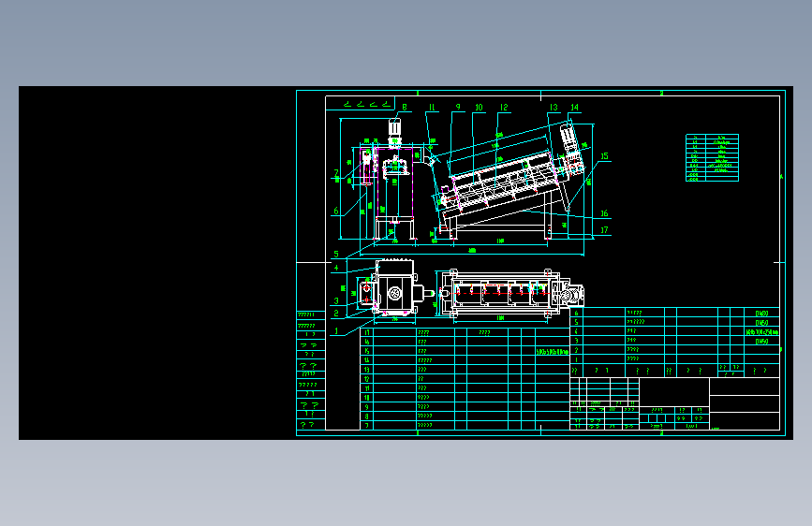The height and width of the screenshot is (526, 812).
Task: Click row 17 in the lower parts list
Action: 465,332
